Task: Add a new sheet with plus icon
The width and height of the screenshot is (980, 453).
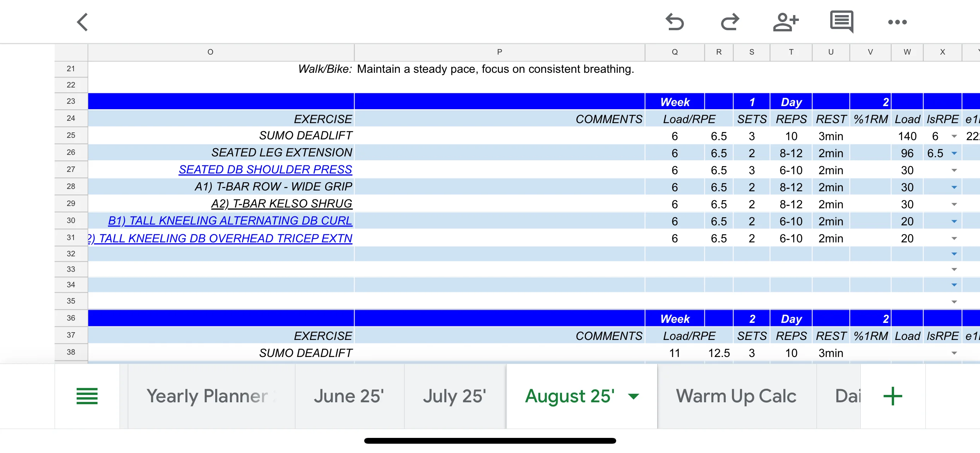Action: point(893,396)
